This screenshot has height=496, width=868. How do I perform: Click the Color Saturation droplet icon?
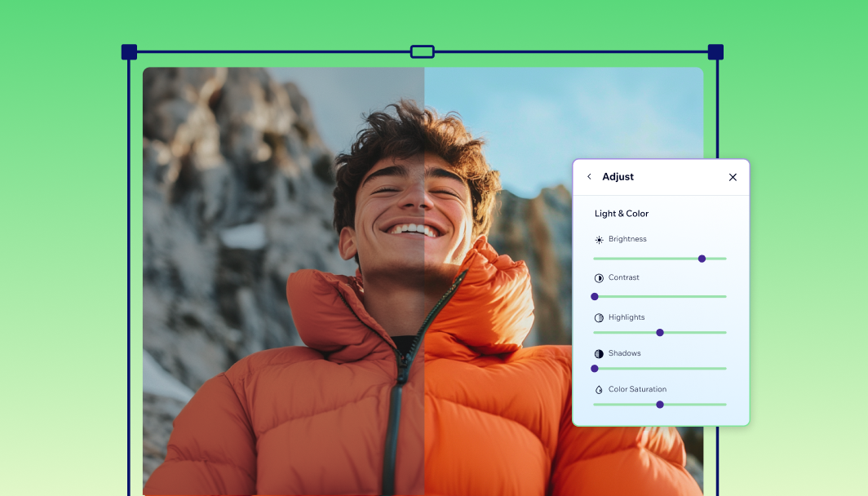click(599, 389)
